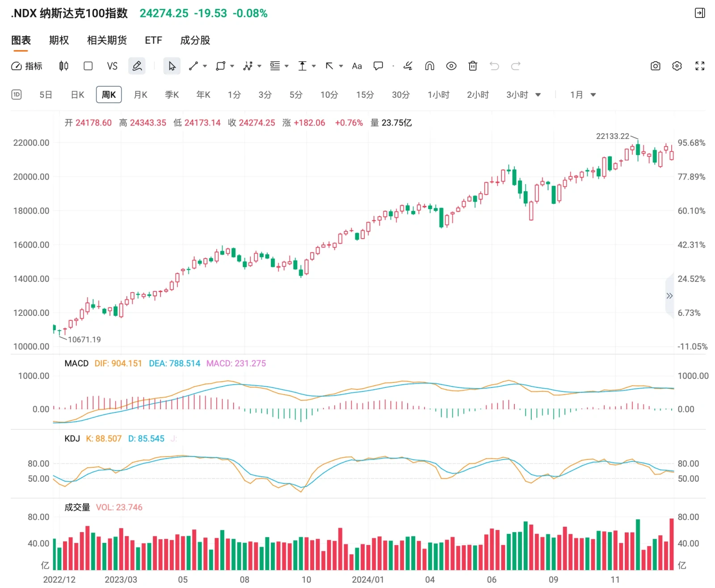Image resolution: width=715 pixels, height=588 pixels.
Task: Expand the line drawing tool options
Action: coord(205,66)
